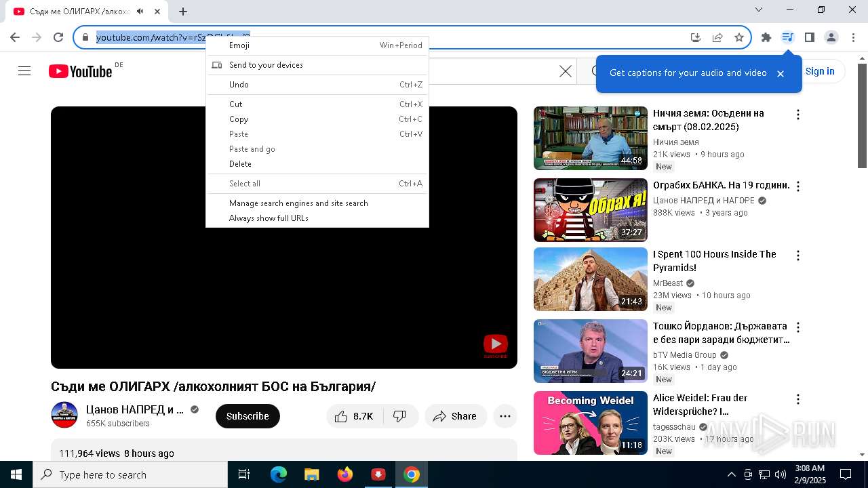The height and width of the screenshot is (488, 868).
Task: Open options for Ничия земя video
Action: tap(798, 115)
